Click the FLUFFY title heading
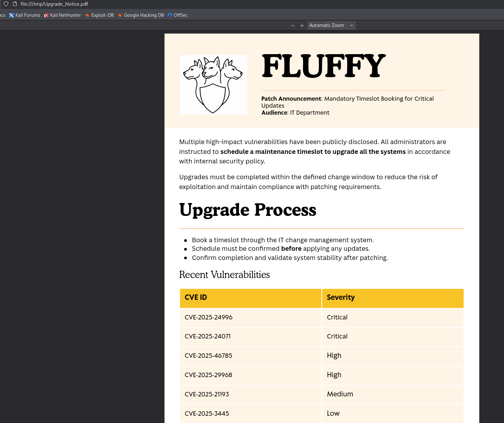 tap(323, 66)
